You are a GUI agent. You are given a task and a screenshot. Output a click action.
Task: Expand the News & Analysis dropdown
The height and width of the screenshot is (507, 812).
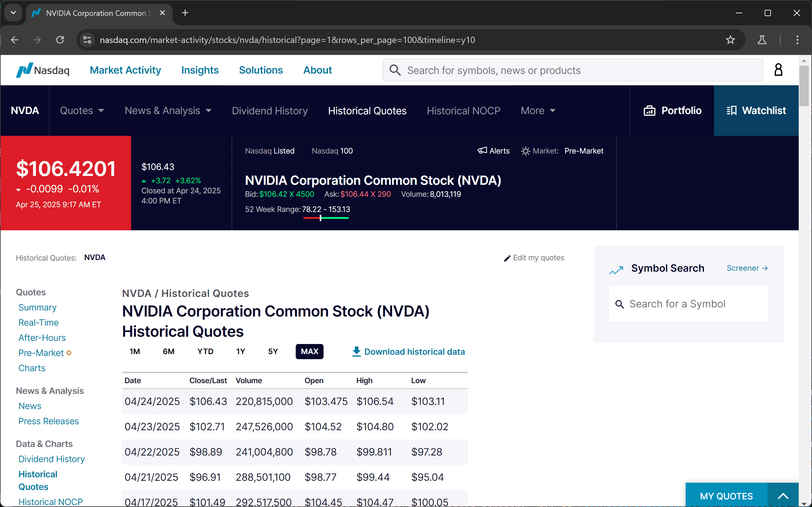coord(168,111)
